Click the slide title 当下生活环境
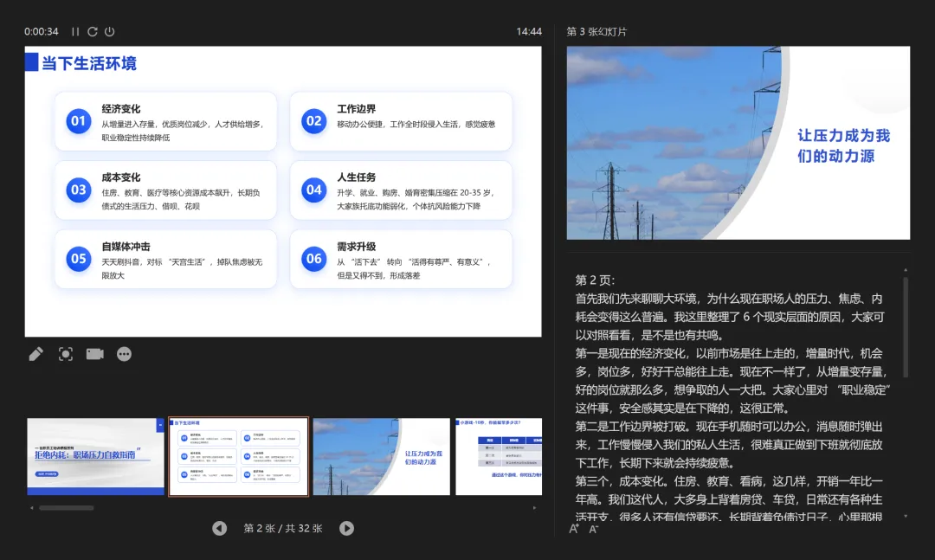Screen dimensions: 935x560 [89, 63]
